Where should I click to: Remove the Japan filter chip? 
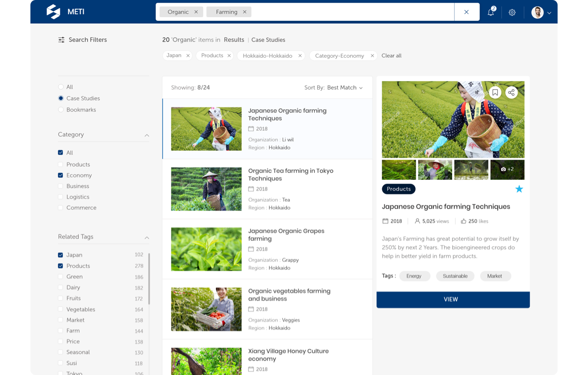coord(188,56)
